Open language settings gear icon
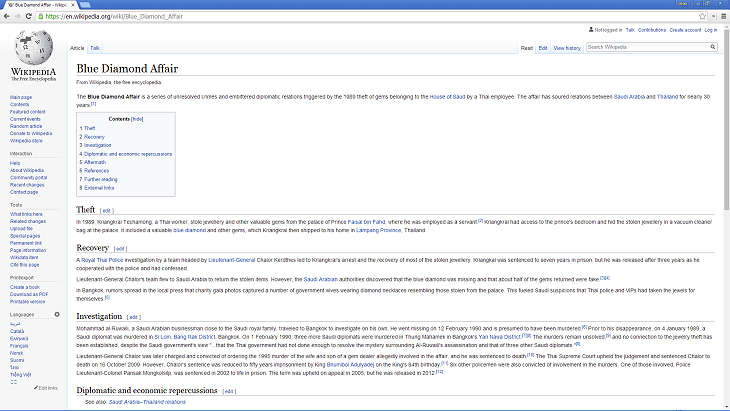Viewport: 730px width, 411px height. point(57,314)
